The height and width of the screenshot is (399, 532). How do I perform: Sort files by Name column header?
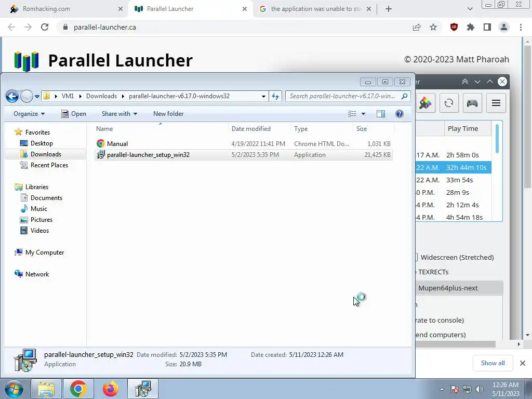point(104,129)
